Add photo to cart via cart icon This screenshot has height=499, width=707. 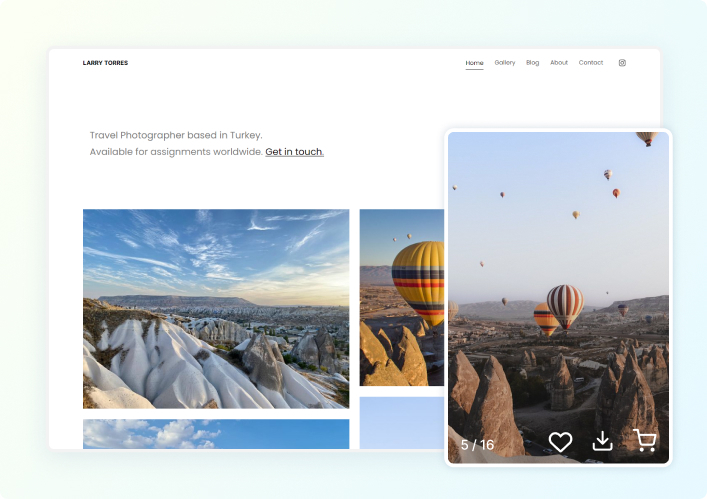[x=645, y=441]
